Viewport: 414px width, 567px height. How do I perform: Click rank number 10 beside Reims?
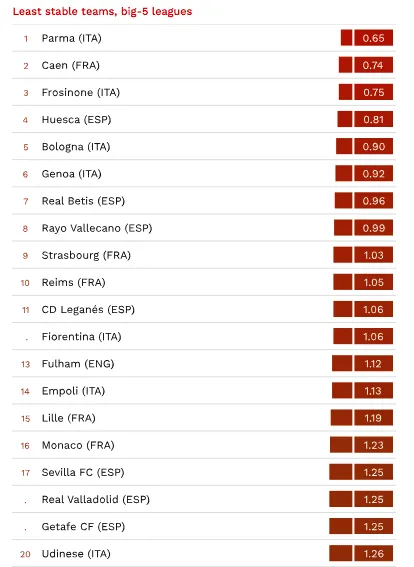point(25,283)
